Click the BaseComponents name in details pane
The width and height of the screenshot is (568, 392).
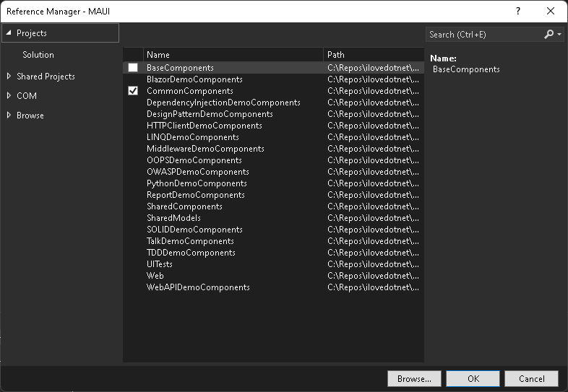pyautogui.click(x=466, y=69)
